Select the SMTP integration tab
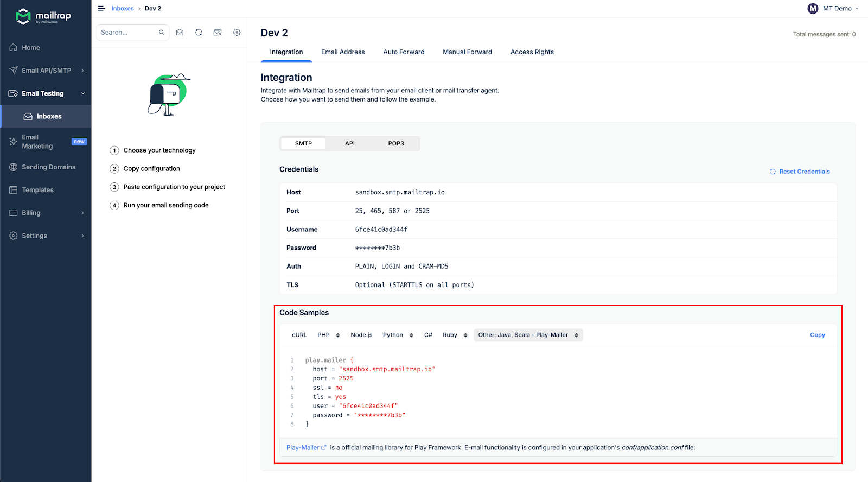This screenshot has width=868, height=482. tap(304, 143)
